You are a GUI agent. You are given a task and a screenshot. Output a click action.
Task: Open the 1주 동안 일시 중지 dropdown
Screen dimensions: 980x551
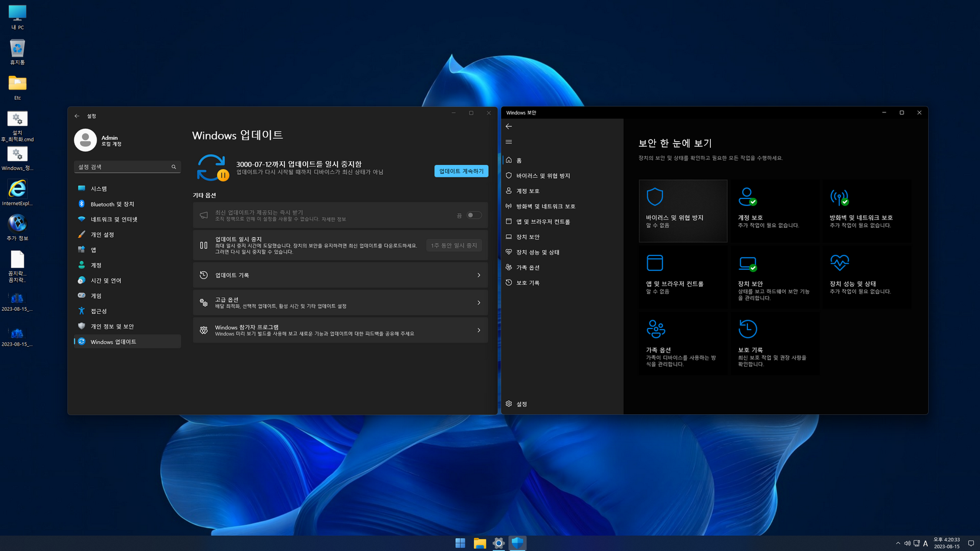tap(454, 245)
